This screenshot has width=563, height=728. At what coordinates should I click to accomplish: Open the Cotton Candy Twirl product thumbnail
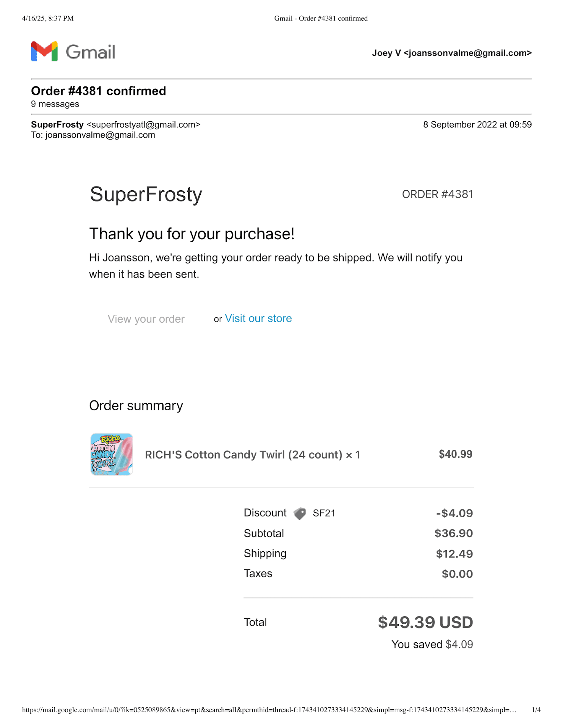112,454
